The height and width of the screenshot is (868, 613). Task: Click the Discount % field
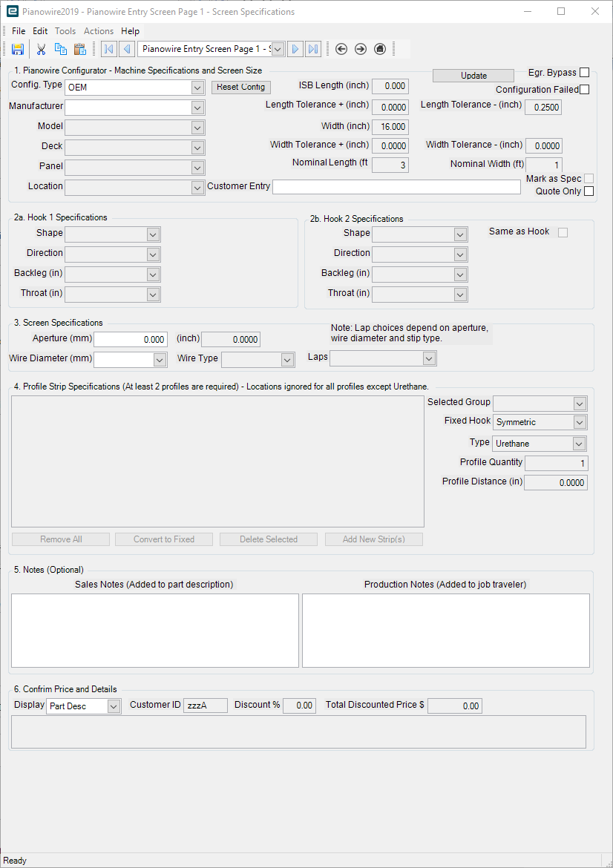click(x=299, y=706)
